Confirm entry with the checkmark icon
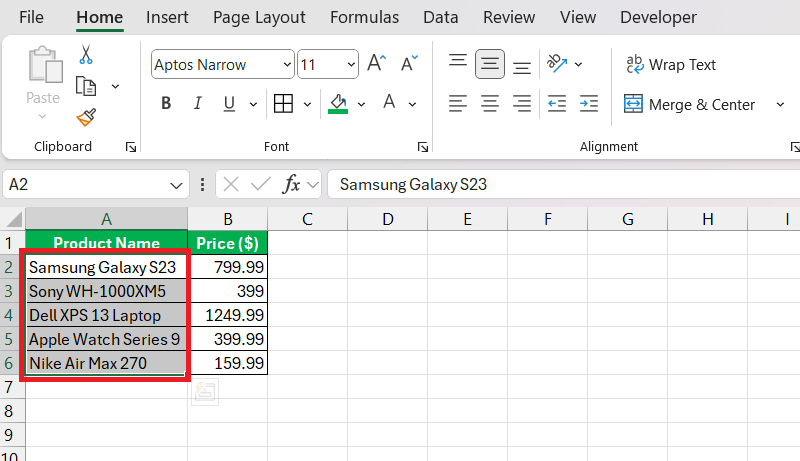Viewport: 800px width, 461px height. coord(261,184)
